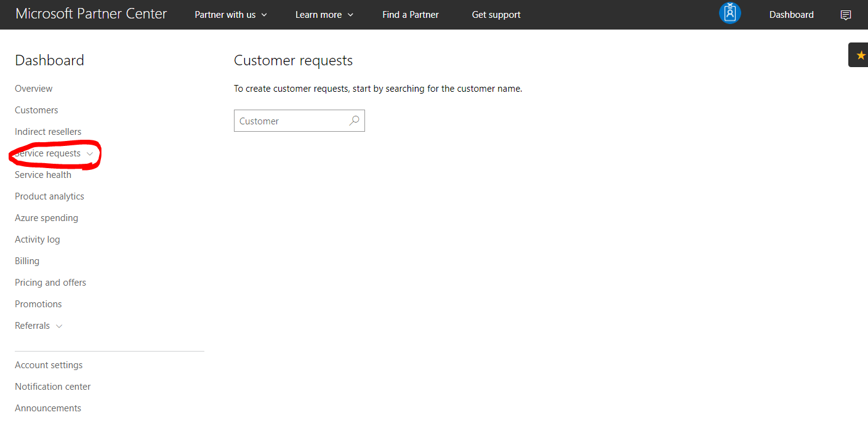This screenshot has width=868, height=431.
Task: Open the Get support menu item
Action: coord(496,15)
